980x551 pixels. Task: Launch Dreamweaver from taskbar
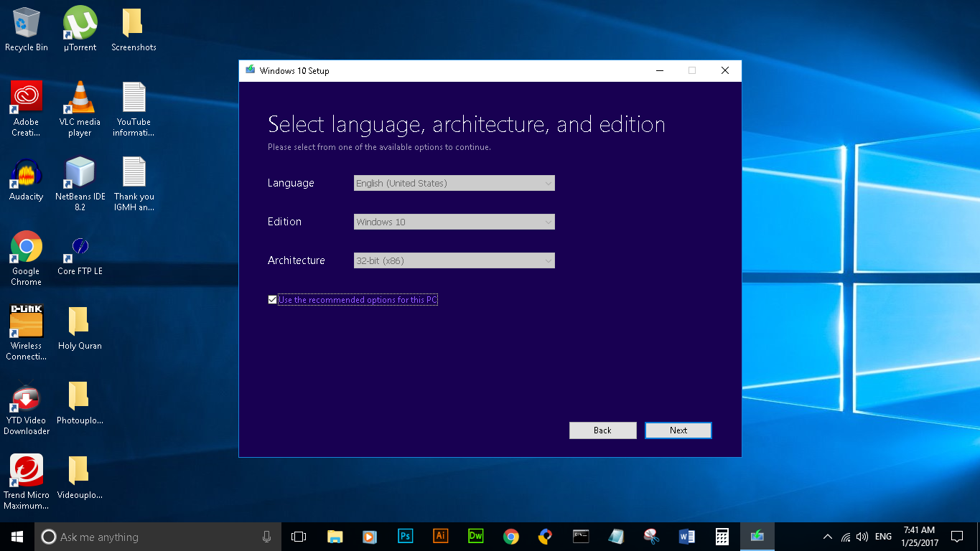pyautogui.click(x=475, y=537)
